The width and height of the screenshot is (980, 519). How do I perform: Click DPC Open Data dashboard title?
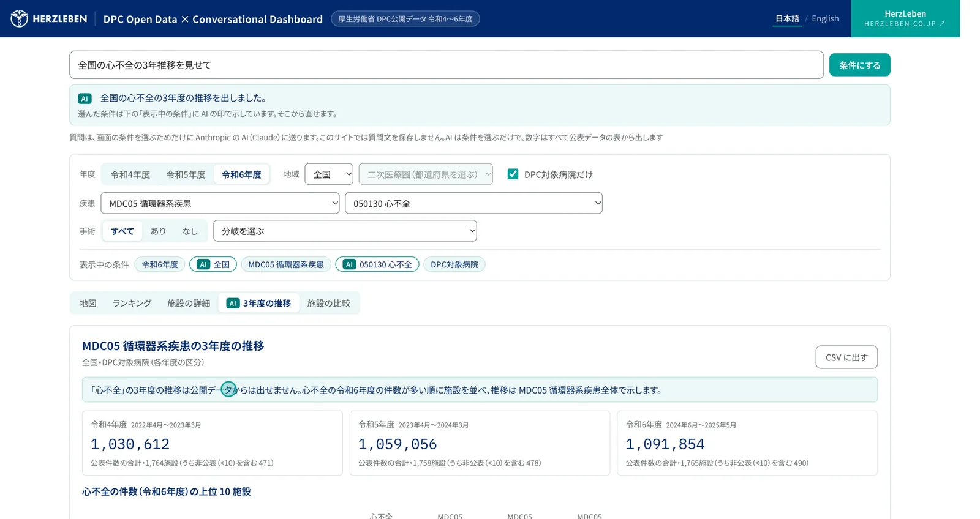click(x=213, y=19)
